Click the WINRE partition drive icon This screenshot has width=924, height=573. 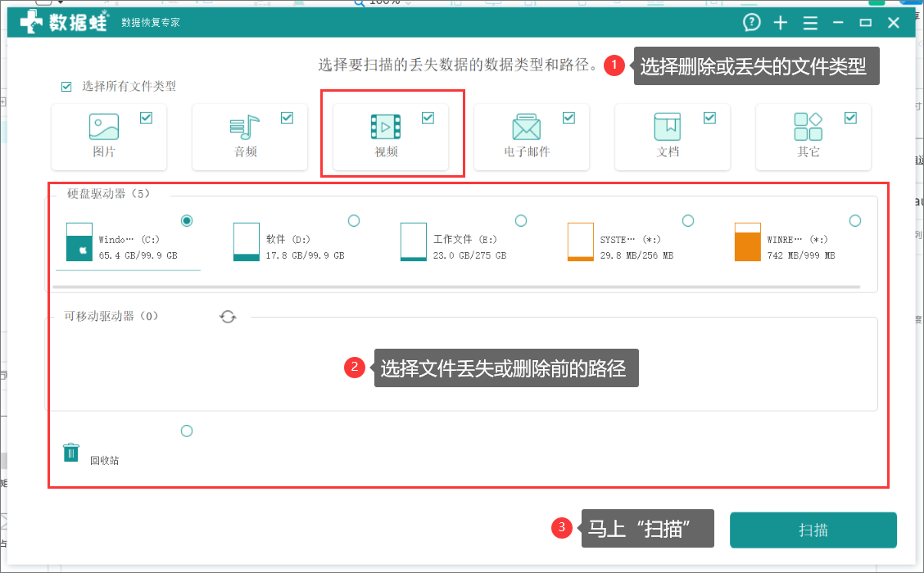747,241
